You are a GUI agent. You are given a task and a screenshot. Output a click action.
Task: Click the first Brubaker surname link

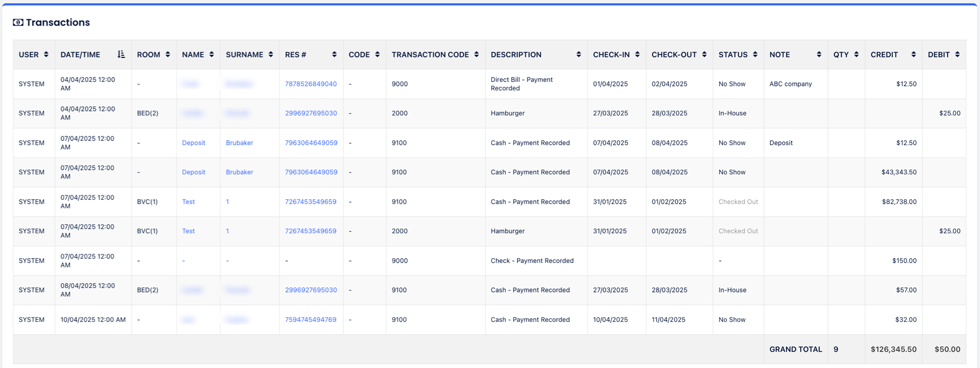[x=239, y=143]
